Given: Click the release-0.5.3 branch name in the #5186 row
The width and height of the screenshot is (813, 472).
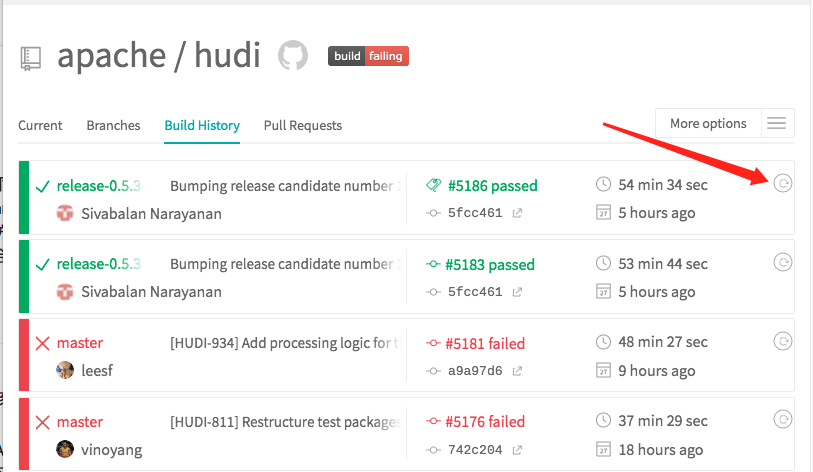Looking at the screenshot, I should (x=99, y=186).
